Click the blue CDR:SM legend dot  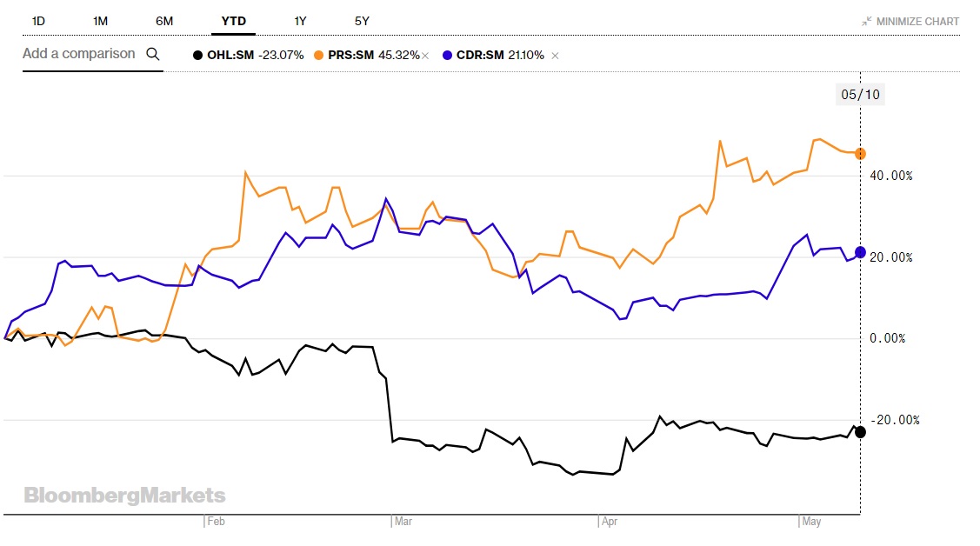point(447,55)
